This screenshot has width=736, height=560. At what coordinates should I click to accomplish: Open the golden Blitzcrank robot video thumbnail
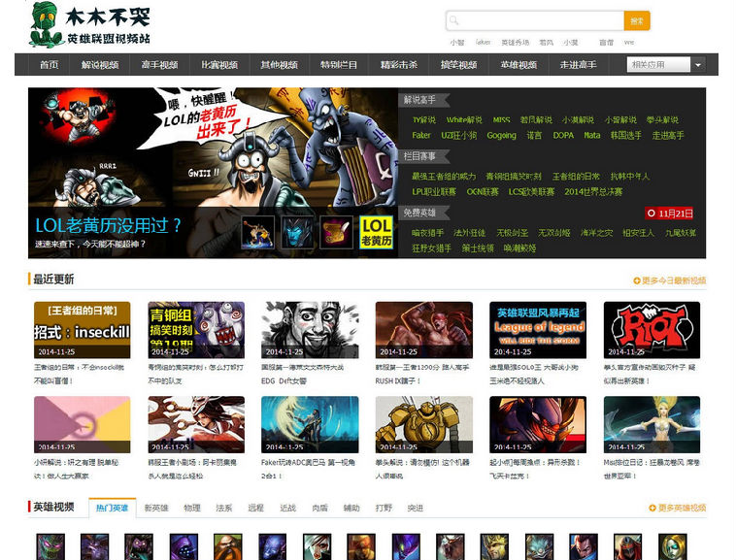click(424, 424)
